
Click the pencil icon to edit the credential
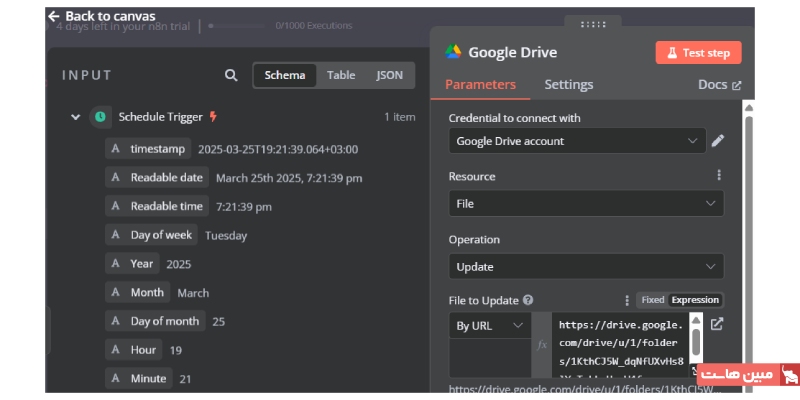tap(717, 141)
